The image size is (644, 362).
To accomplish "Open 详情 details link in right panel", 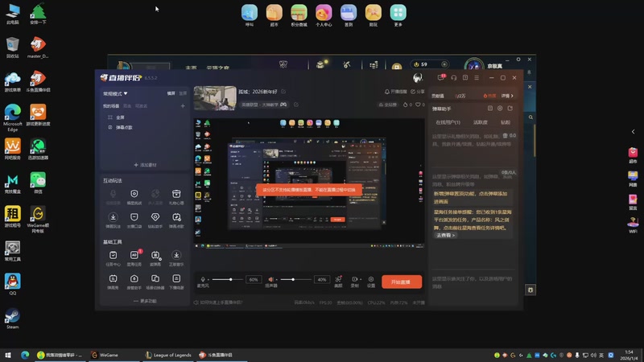I will 507,96.
